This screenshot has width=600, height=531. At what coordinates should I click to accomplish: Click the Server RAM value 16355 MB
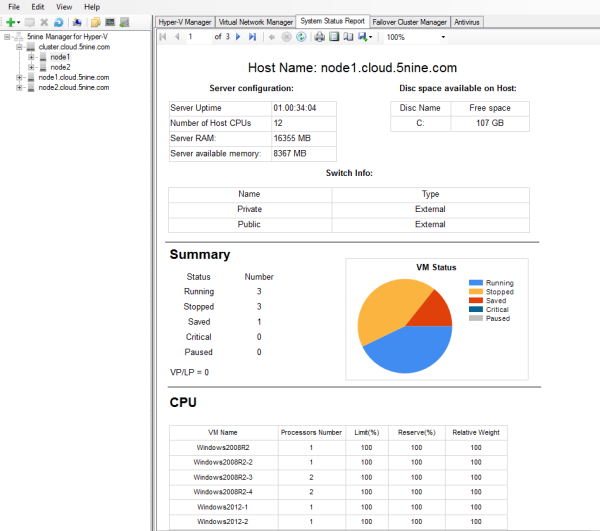click(292, 138)
